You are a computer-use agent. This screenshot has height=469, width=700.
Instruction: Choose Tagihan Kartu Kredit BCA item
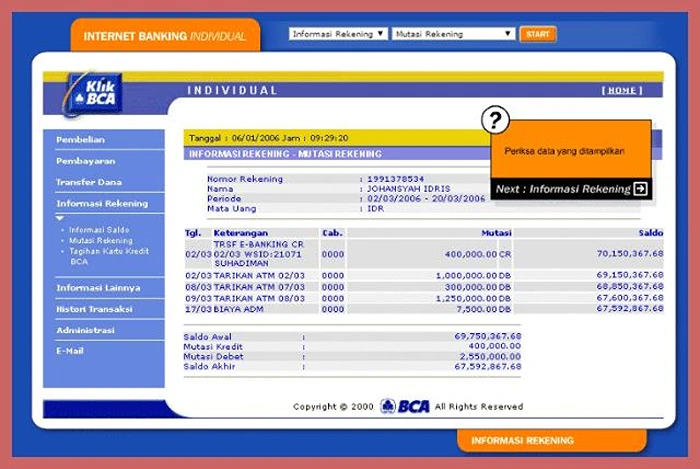pos(109,256)
